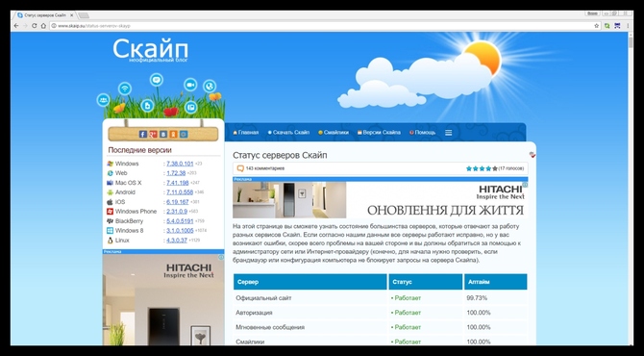Click the Сервер table column header

[310, 282]
